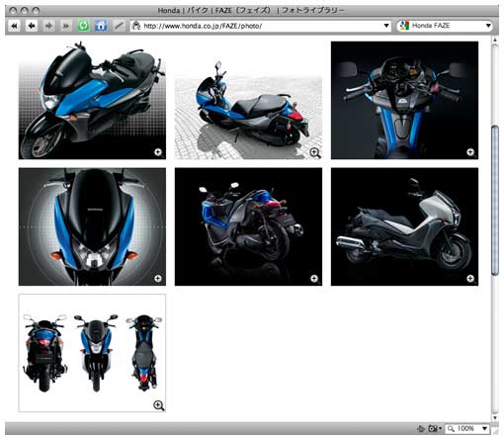This screenshot has width=504, height=440.
Task: Click the fast-forward double-right arrow button
Action: coord(66,26)
